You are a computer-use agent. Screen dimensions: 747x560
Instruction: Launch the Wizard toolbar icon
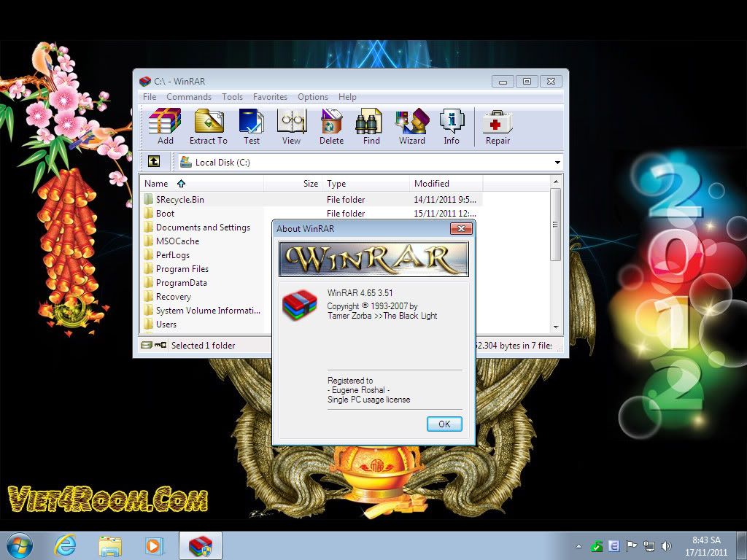[412, 121]
